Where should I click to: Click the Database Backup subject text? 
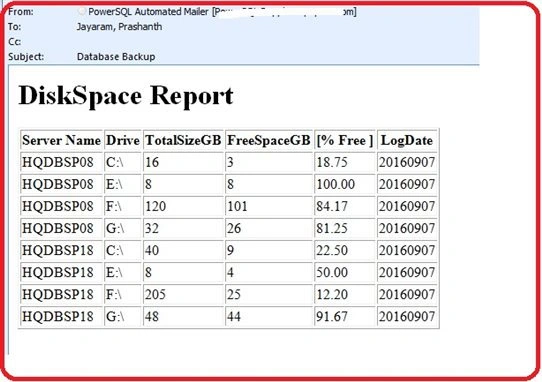tap(116, 57)
